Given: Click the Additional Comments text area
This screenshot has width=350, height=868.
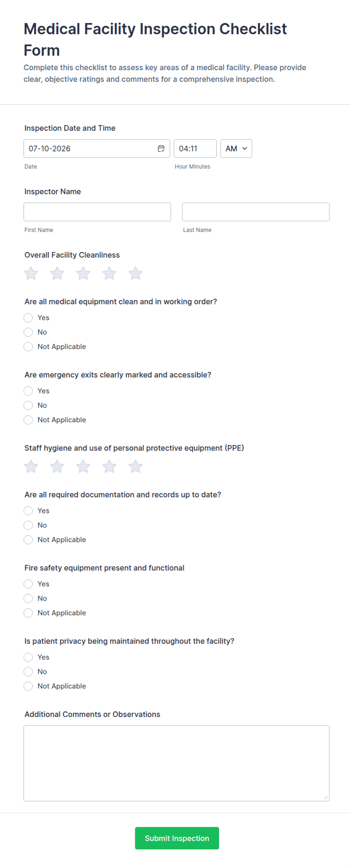Looking at the screenshot, I should pos(177,763).
